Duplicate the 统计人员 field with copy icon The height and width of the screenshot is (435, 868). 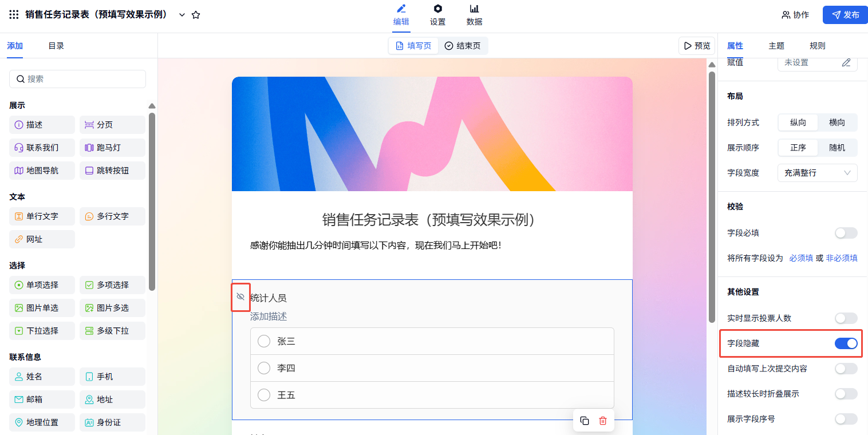(585, 421)
